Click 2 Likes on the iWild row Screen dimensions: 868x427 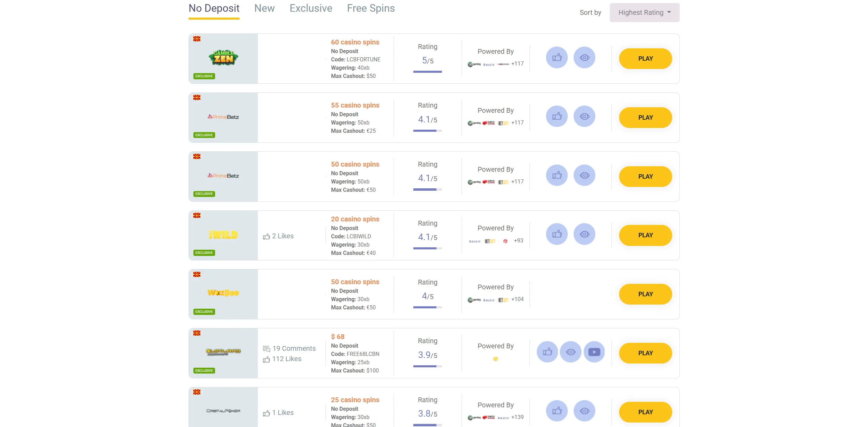[x=278, y=236]
